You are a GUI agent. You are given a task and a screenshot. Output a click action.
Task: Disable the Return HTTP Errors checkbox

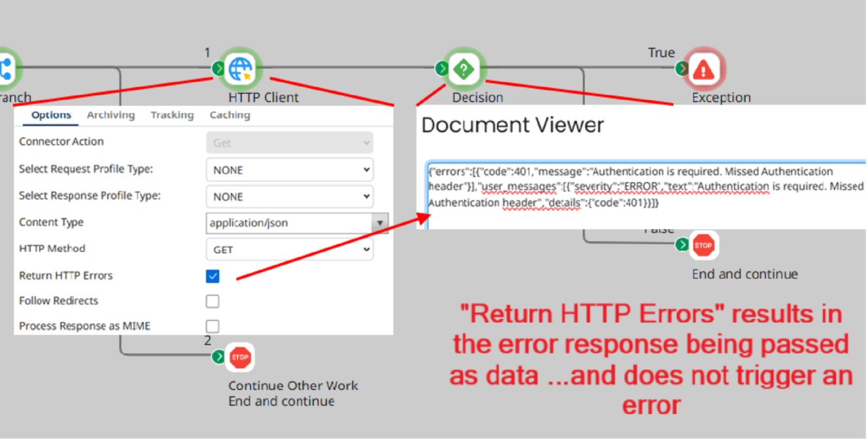(212, 276)
